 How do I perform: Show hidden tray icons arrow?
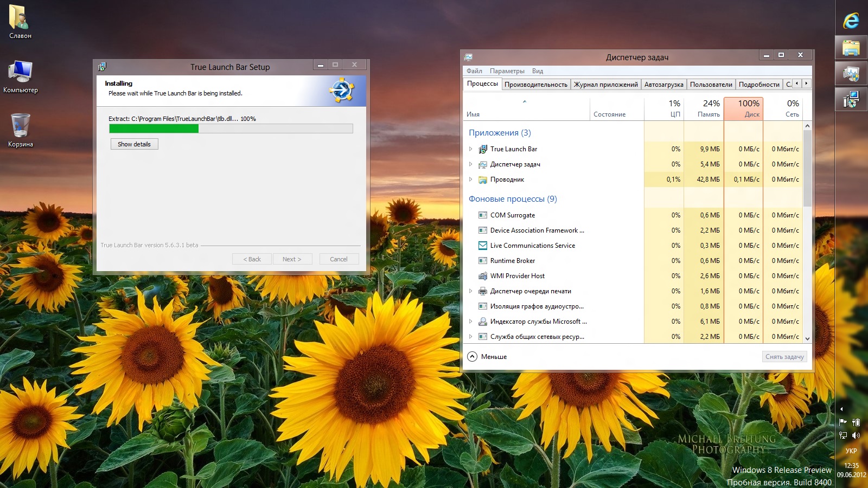click(841, 409)
